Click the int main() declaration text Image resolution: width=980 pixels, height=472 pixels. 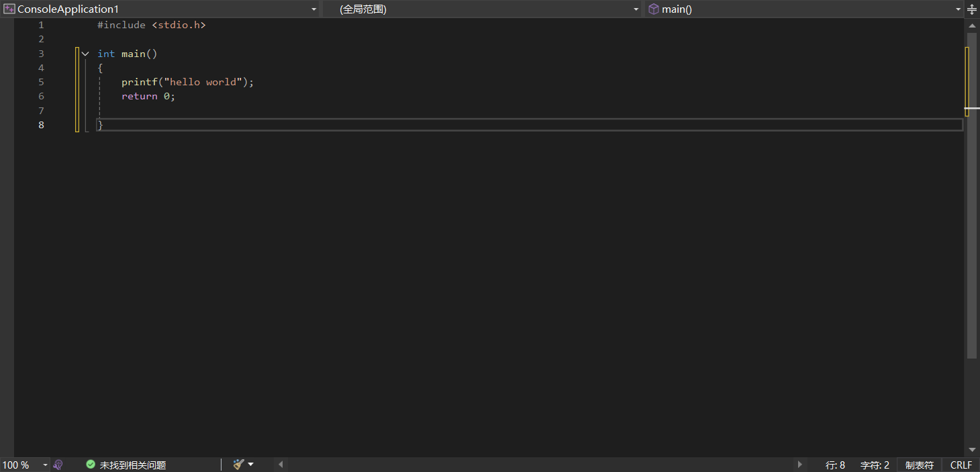tap(128, 54)
